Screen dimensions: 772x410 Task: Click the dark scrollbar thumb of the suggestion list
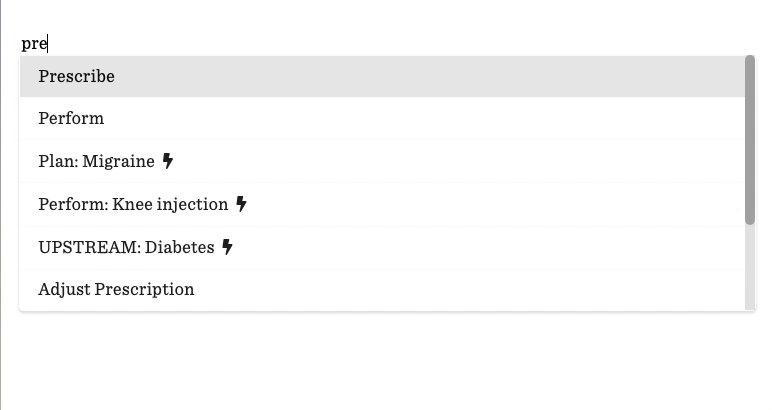750,140
